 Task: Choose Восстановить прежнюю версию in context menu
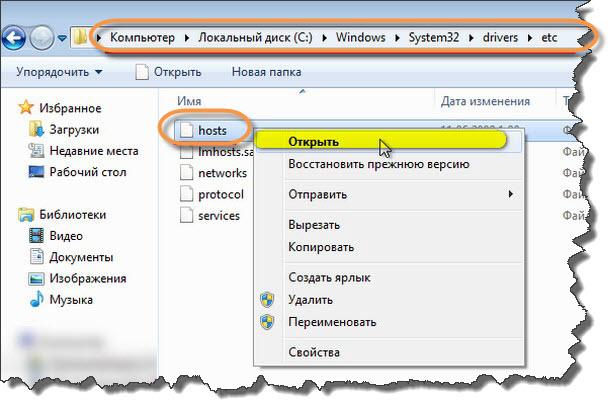379,164
